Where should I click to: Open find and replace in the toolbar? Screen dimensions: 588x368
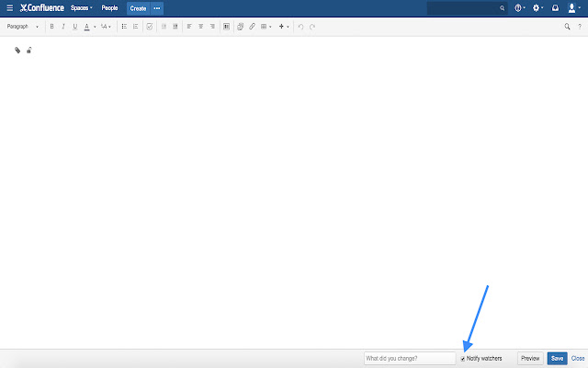567,27
